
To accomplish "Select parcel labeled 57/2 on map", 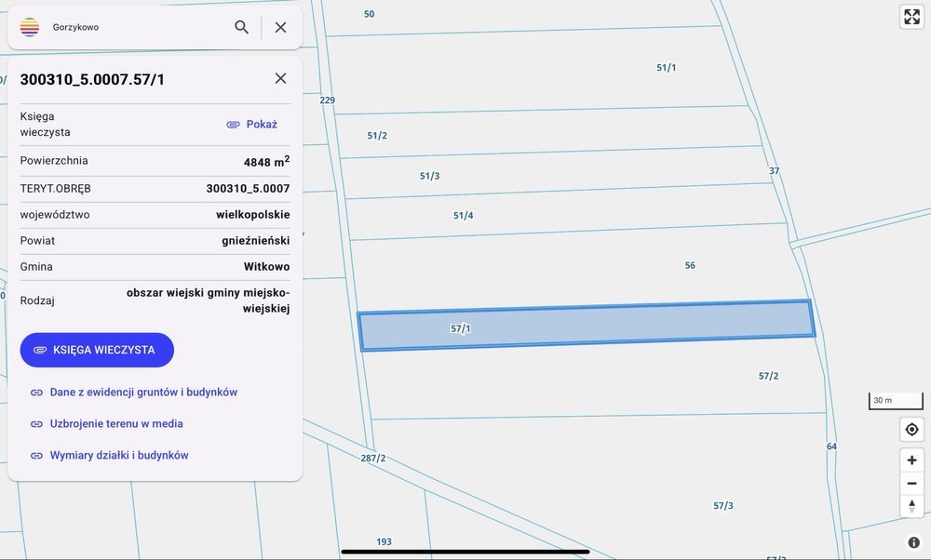I will tap(768, 376).
